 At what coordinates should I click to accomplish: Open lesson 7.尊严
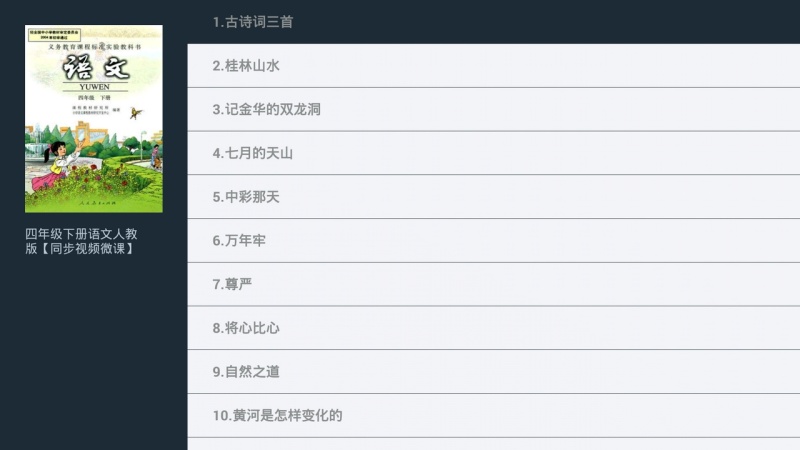(493, 284)
